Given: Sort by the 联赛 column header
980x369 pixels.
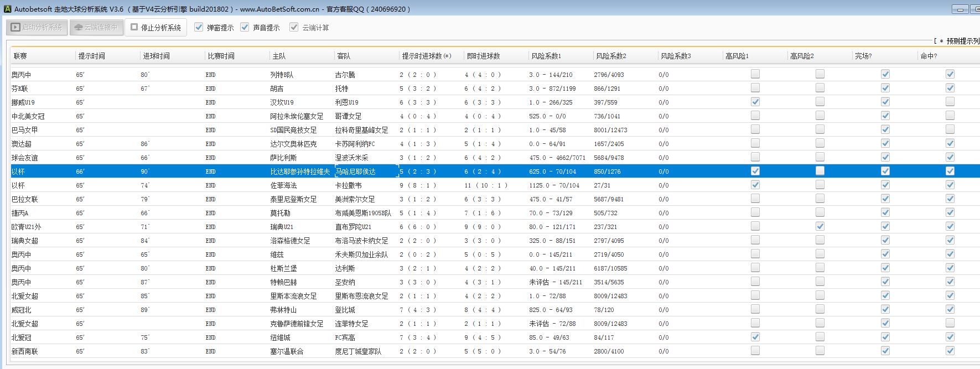Looking at the screenshot, I should pyautogui.click(x=20, y=56).
